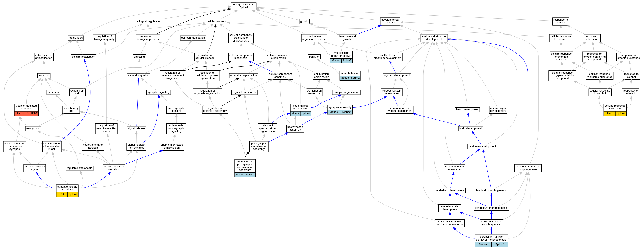Click the red 'Human' annotation cell
644x249 pixels.
tap(20, 113)
